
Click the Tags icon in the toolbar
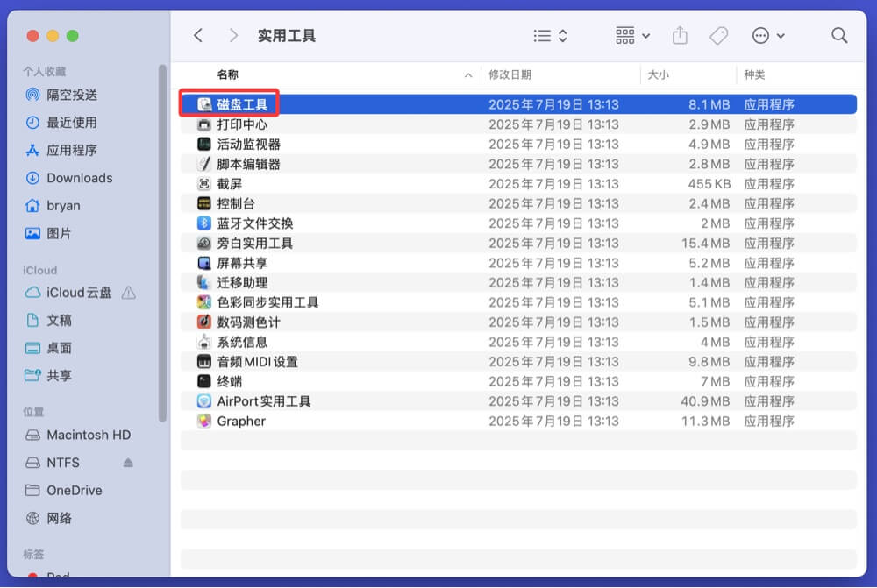pyautogui.click(x=719, y=35)
